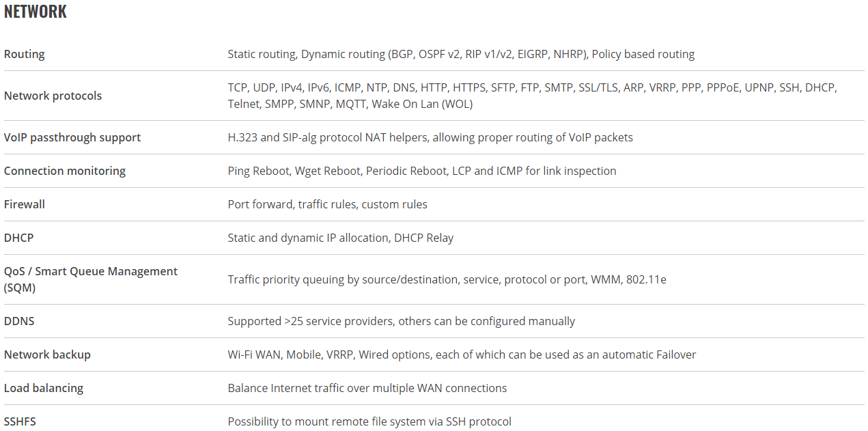Select the Firewall row label

(25, 204)
